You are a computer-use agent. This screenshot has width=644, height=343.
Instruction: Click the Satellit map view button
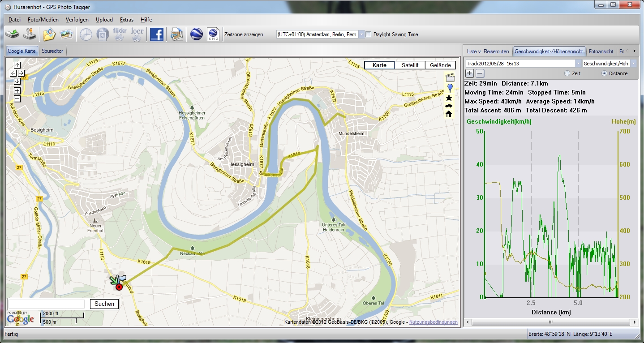coord(410,65)
